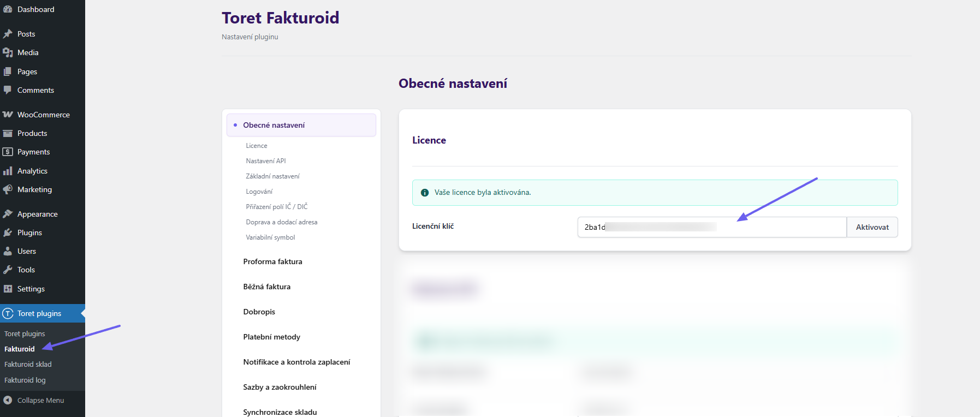Image resolution: width=980 pixels, height=417 pixels.
Task: Jump to Nastavení API subsection
Action: tap(266, 161)
